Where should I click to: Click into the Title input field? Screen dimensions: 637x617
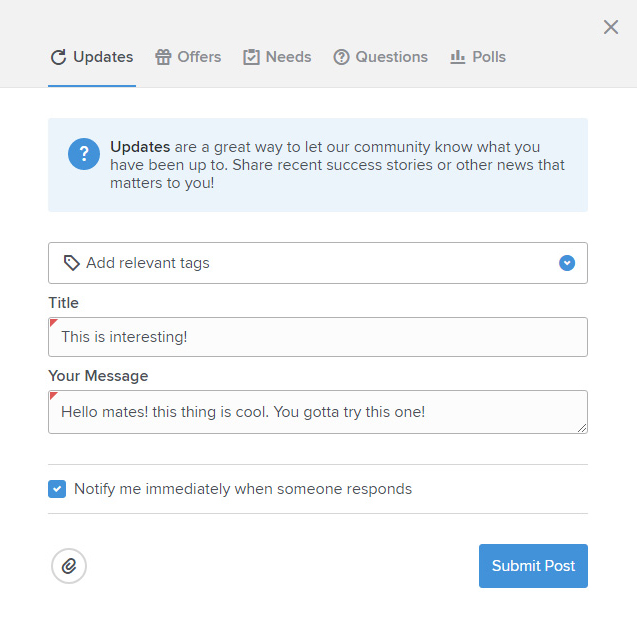point(318,337)
